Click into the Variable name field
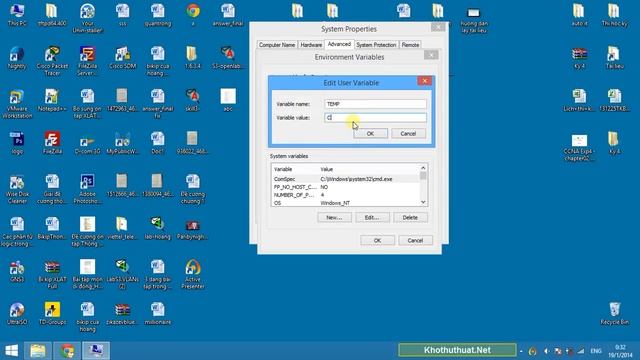The image size is (640, 360). [376, 104]
